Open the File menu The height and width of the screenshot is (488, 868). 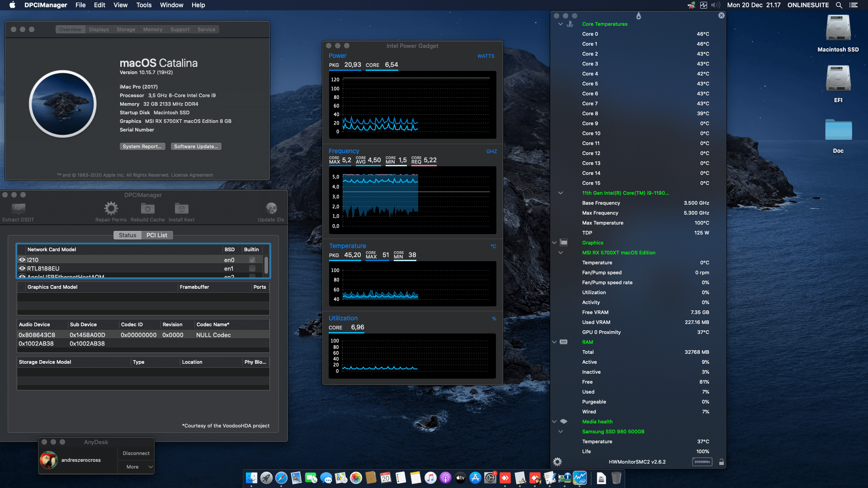tap(80, 5)
